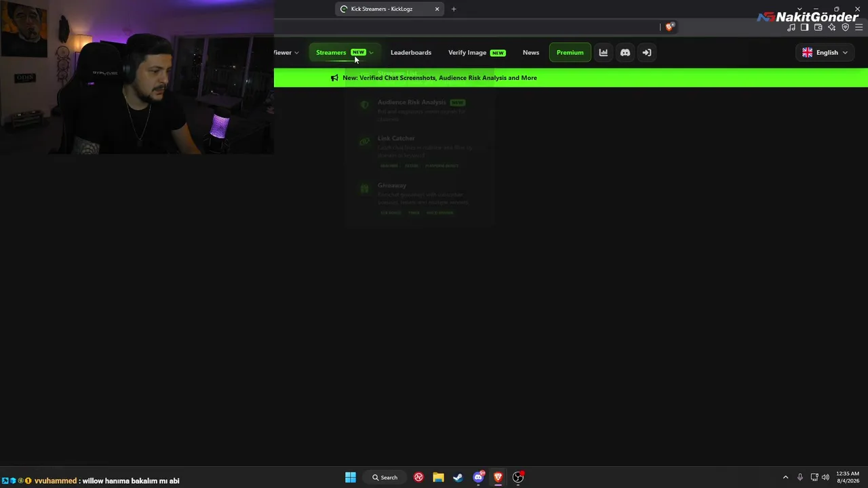Click the Brave VPN shield icon
Image resolution: width=868 pixels, height=488 pixels.
(846, 27)
